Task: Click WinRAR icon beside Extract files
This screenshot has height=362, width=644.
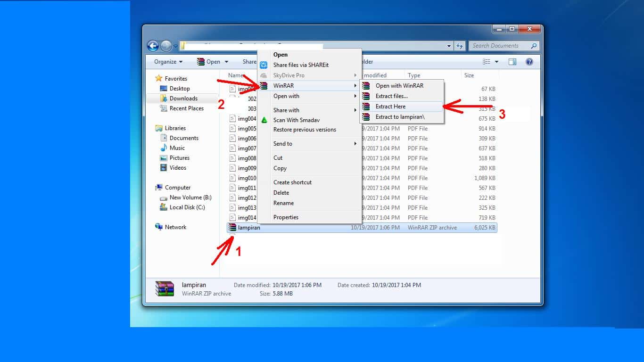Action: tap(366, 96)
